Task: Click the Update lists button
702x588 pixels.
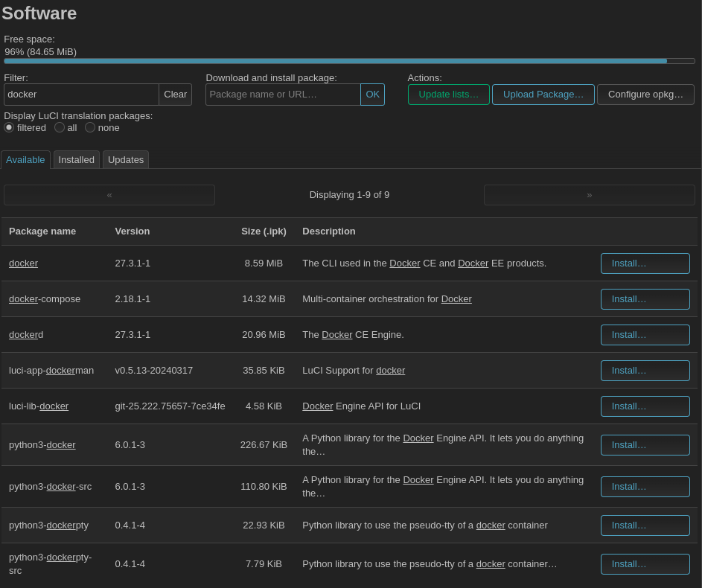Action: click(448, 95)
